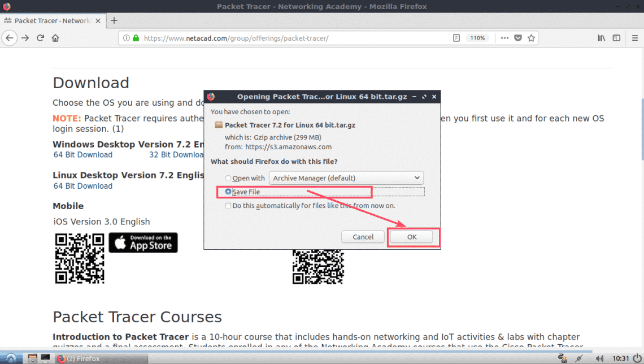Show site information icon in address bar
The image size is (644, 364).
(x=126, y=38)
